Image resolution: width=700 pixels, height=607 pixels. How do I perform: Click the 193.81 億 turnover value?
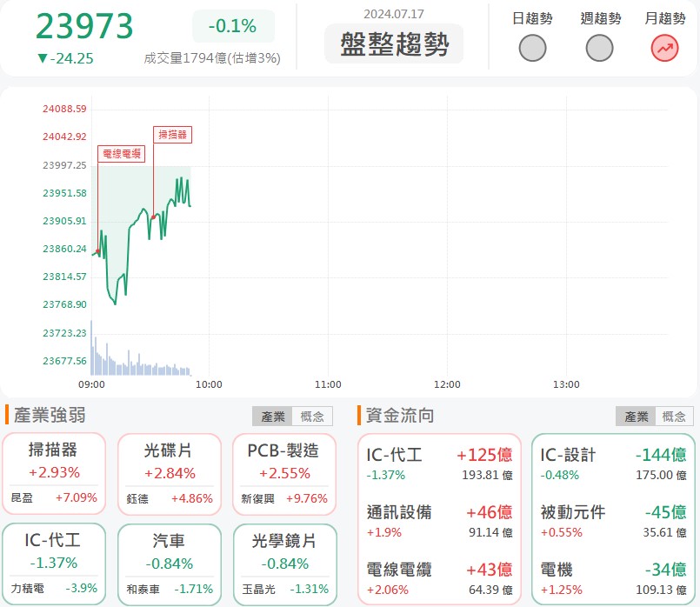click(x=487, y=476)
